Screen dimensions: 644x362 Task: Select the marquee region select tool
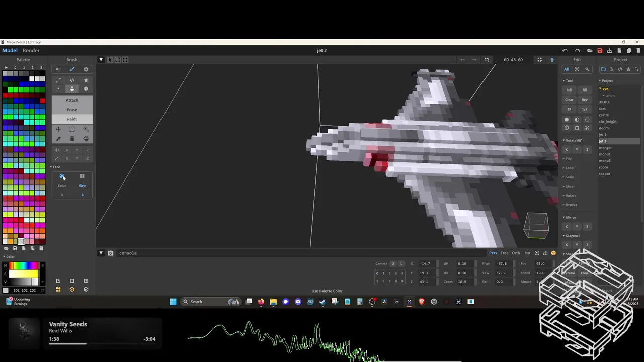(x=72, y=129)
